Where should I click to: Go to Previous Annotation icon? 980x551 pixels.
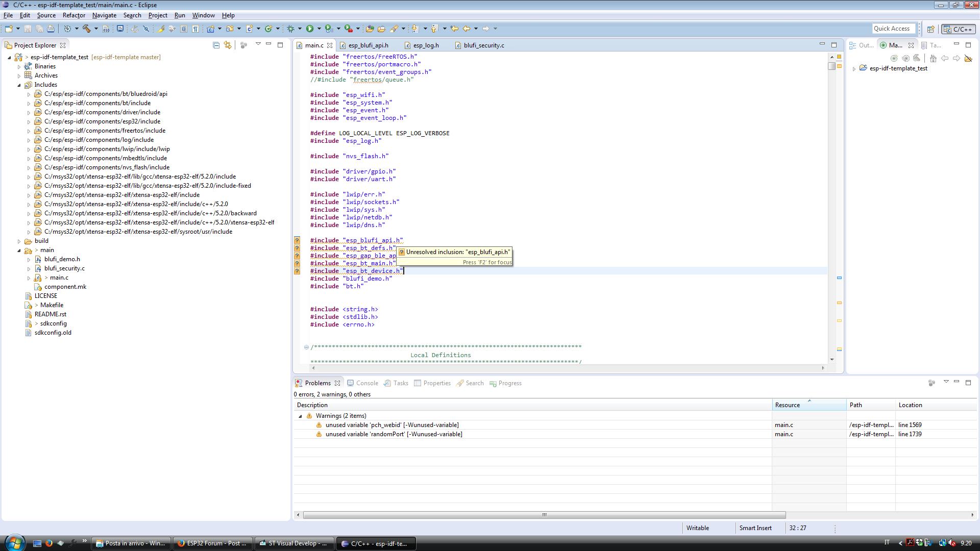pos(434,29)
